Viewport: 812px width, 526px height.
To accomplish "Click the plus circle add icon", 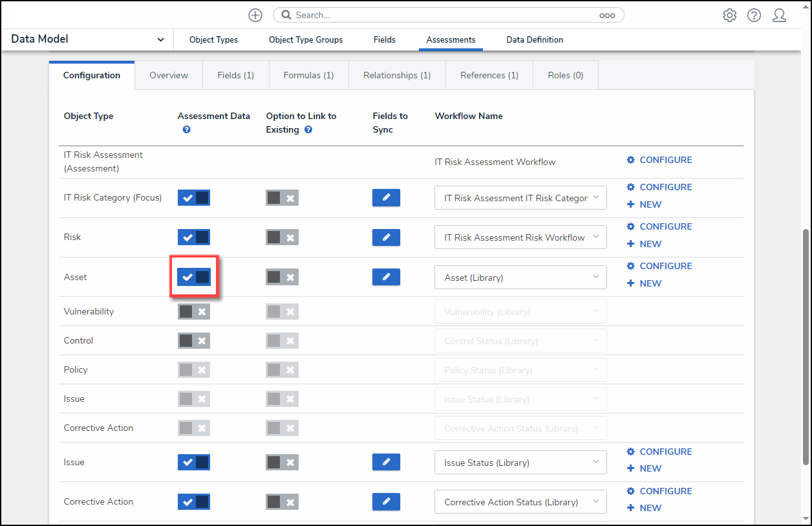I will pyautogui.click(x=255, y=15).
